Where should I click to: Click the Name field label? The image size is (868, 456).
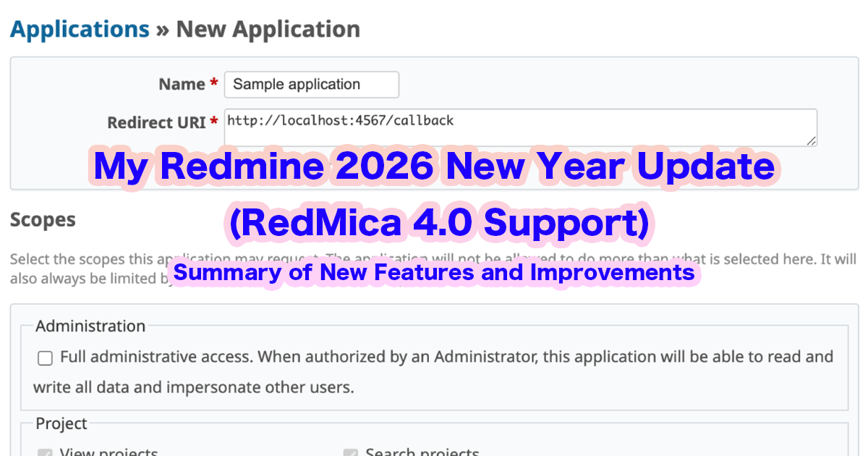click(181, 84)
